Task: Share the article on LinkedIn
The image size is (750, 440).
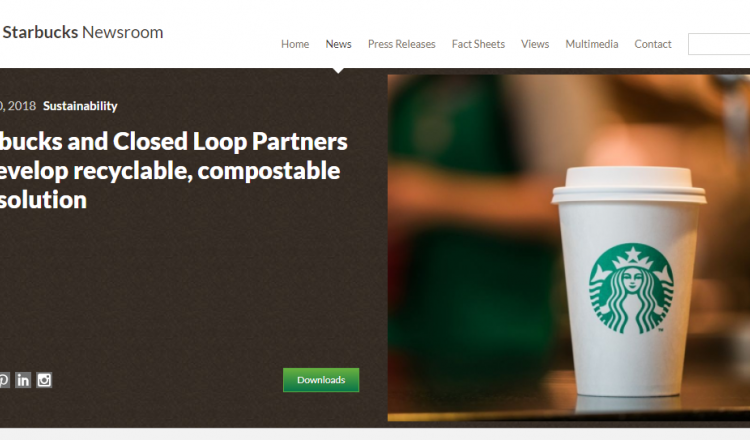Action: [22, 380]
